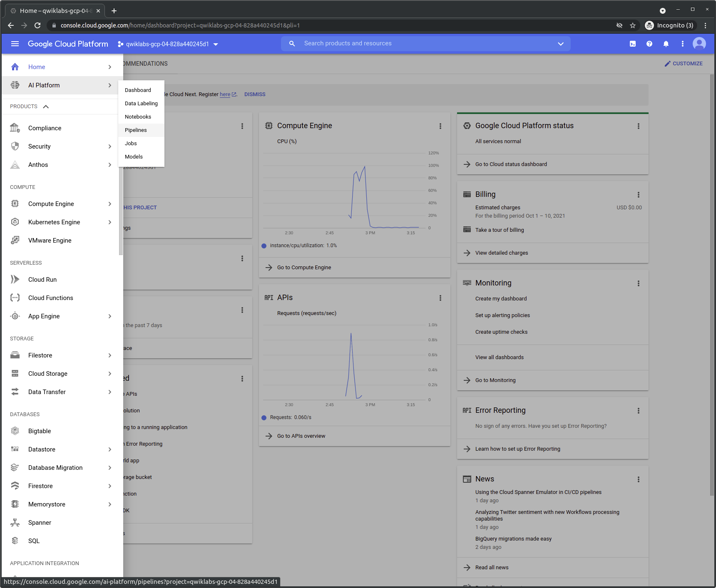Click the Compute Engine chip icon in sidebar
The image size is (716, 588).
tap(15, 203)
